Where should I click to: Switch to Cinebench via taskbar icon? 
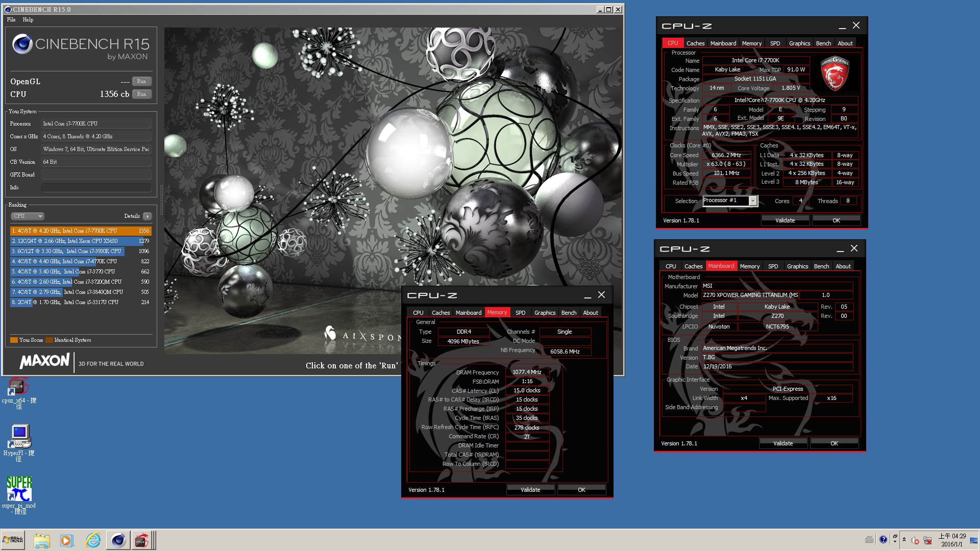118,540
